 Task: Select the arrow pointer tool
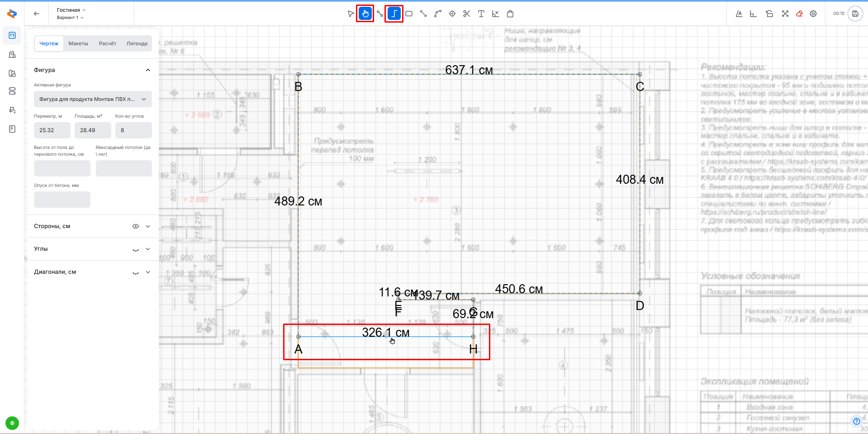coord(351,14)
